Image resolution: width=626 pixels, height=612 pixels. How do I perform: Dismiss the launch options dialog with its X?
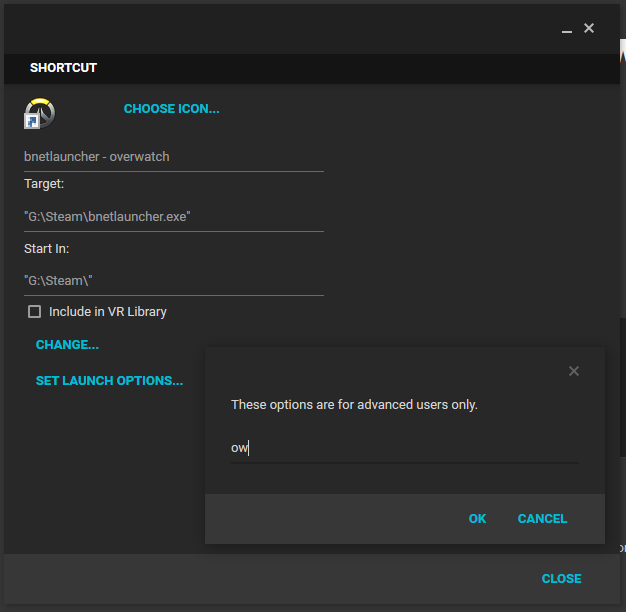click(574, 371)
